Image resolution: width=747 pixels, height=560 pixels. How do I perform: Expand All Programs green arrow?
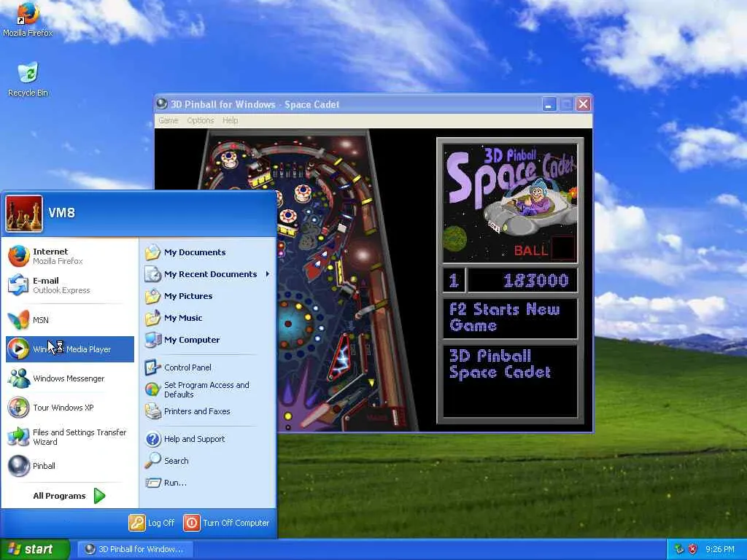99,496
